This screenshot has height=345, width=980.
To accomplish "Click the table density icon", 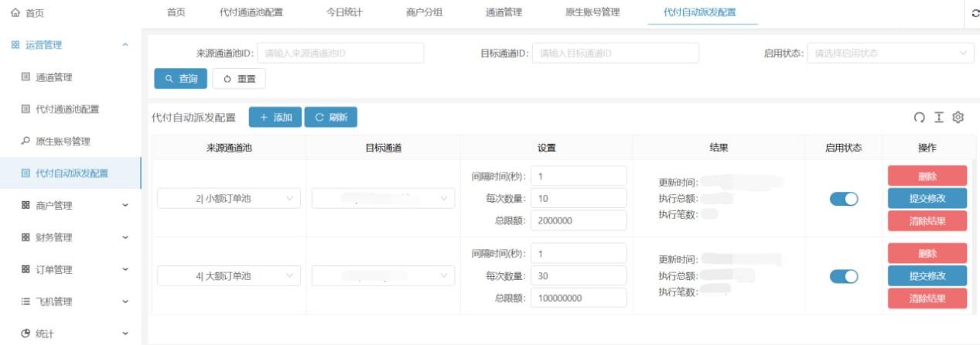I will [x=939, y=118].
